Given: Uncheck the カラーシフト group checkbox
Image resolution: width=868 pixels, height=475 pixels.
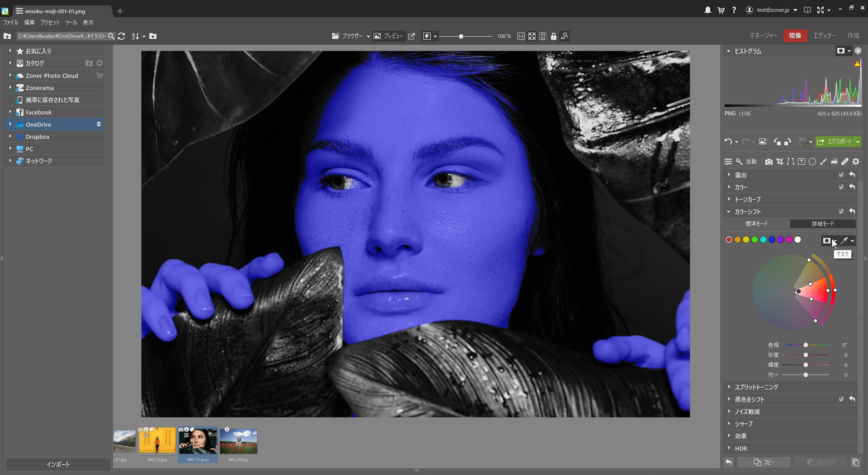Looking at the screenshot, I should point(841,211).
